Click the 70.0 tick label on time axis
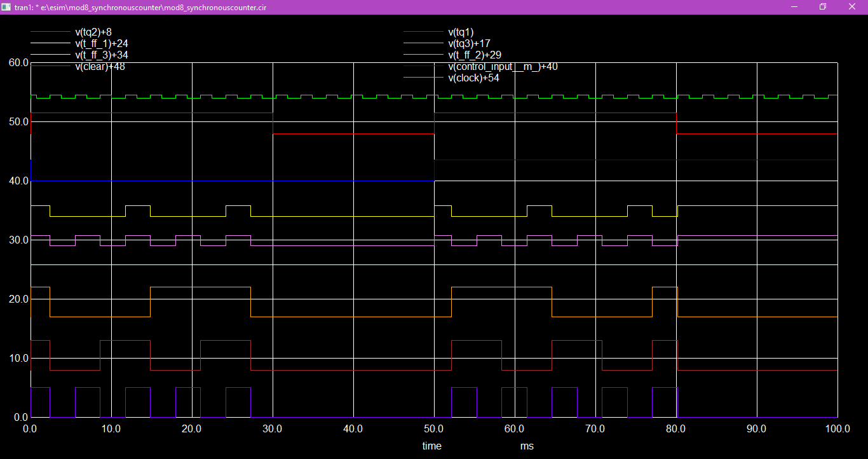 595,429
